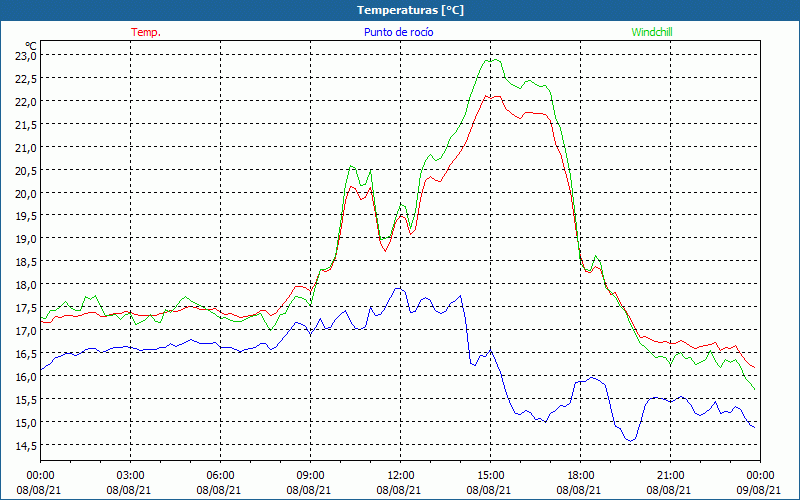Click the Punto de rocío legend label
This screenshot has height=500, width=800.
398,32
